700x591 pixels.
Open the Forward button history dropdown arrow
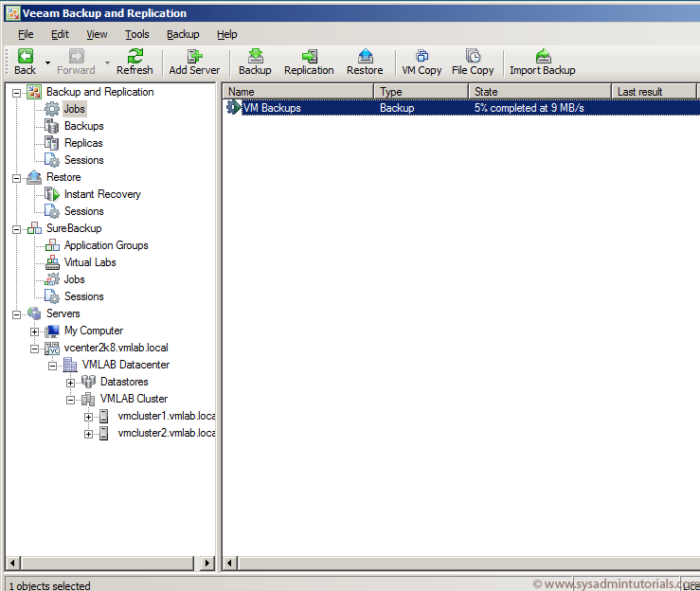point(107,63)
